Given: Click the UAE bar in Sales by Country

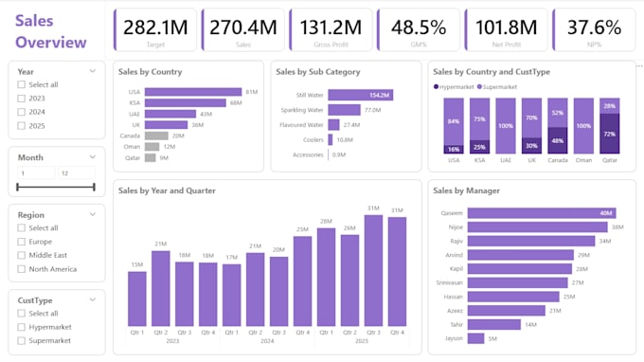Looking at the screenshot, I should [x=170, y=114].
